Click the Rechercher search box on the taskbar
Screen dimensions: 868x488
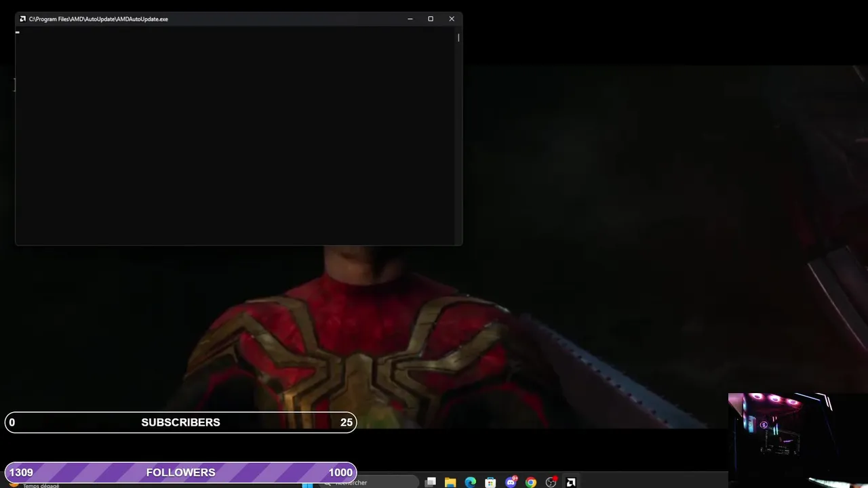pyautogui.click(x=370, y=483)
